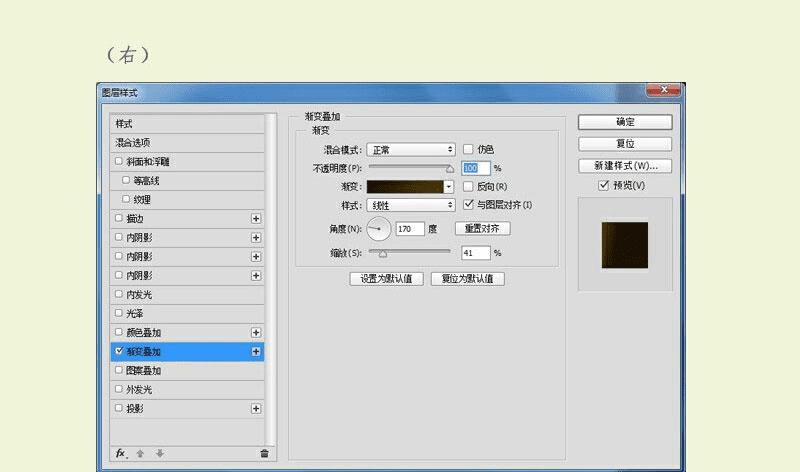Click the 设置为默认值 button
800x472 pixels.
386,279
